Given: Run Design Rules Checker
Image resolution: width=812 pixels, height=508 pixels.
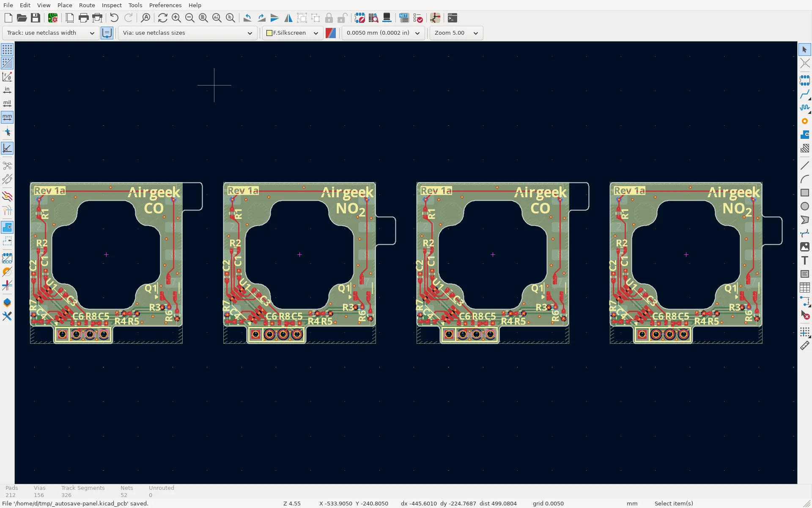Looking at the screenshot, I should pos(418,18).
